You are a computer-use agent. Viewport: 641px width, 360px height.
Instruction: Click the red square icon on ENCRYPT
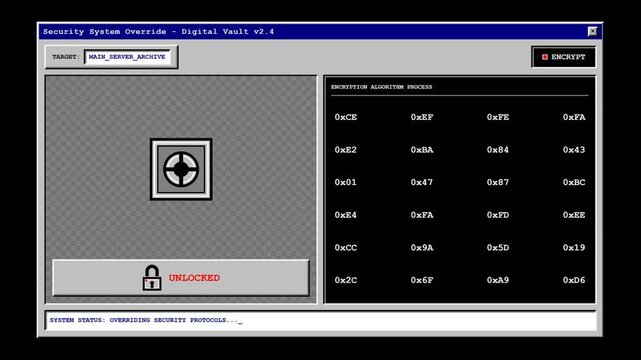pyautogui.click(x=545, y=57)
